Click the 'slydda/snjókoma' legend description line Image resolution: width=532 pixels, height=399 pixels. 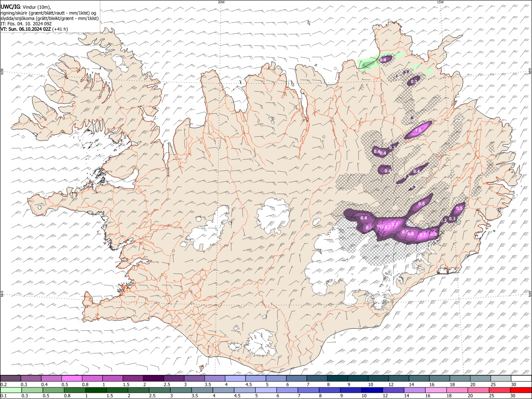[x=50, y=18]
